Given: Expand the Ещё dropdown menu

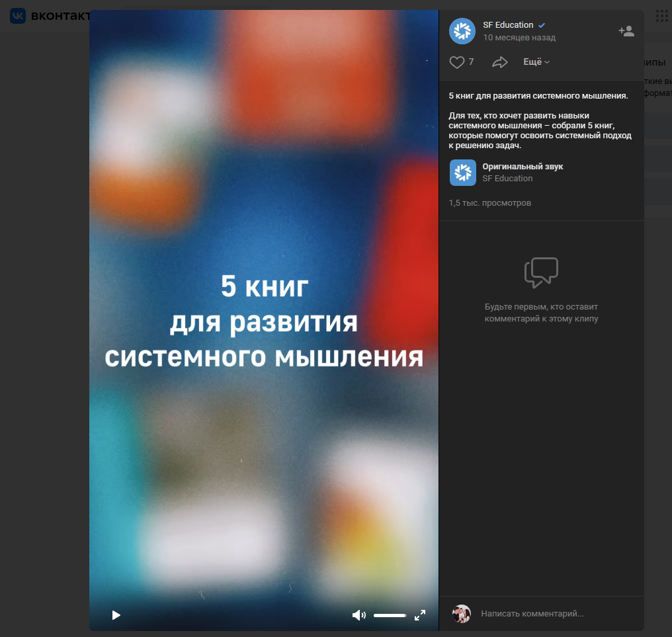Looking at the screenshot, I should tap(536, 62).
